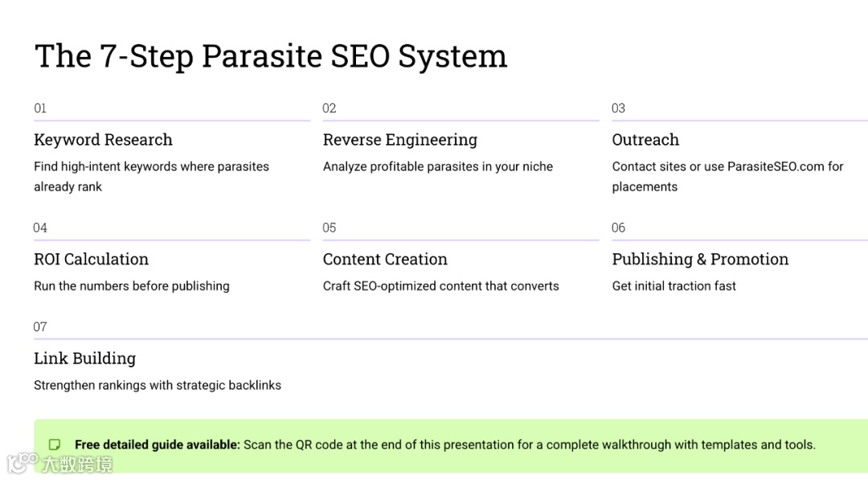The width and height of the screenshot is (868, 480).
Task: Click the 'Free detailed guide available' bold text
Action: pyautogui.click(x=158, y=445)
